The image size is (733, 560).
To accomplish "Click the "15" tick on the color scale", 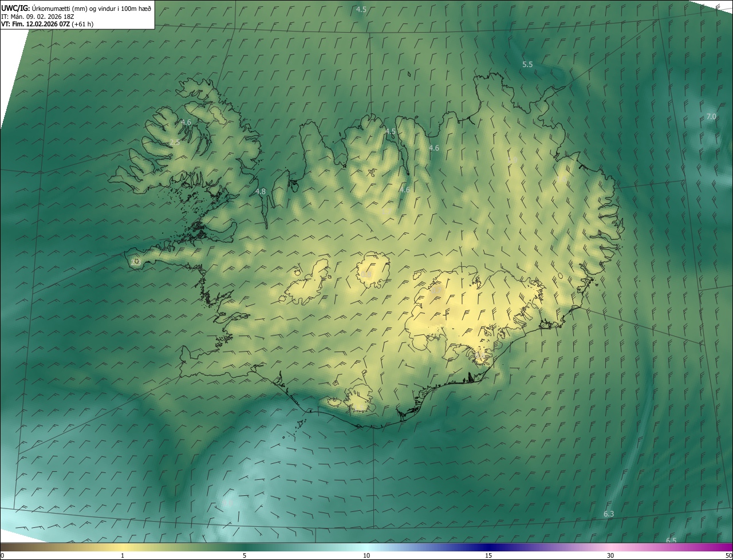I will (488, 555).
